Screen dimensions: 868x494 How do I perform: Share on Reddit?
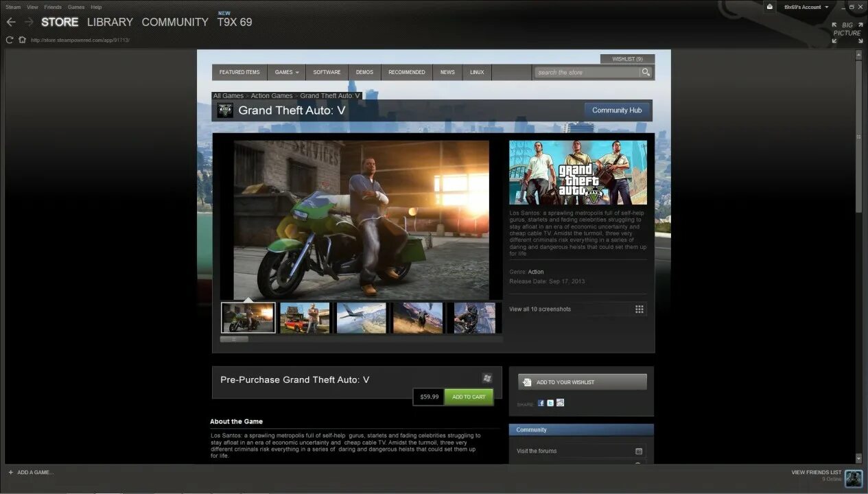point(560,403)
